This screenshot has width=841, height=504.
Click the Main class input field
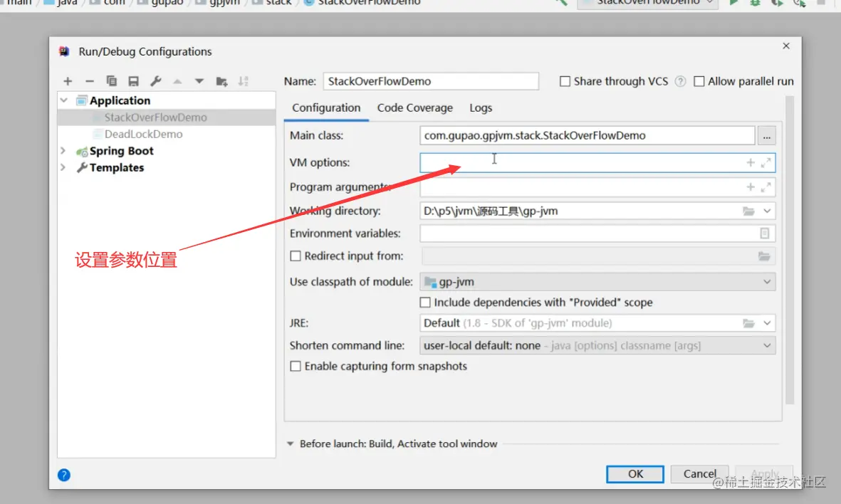coord(587,136)
